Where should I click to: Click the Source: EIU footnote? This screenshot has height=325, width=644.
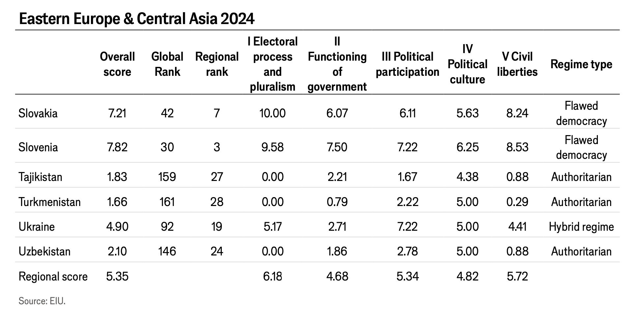coord(42,301)
